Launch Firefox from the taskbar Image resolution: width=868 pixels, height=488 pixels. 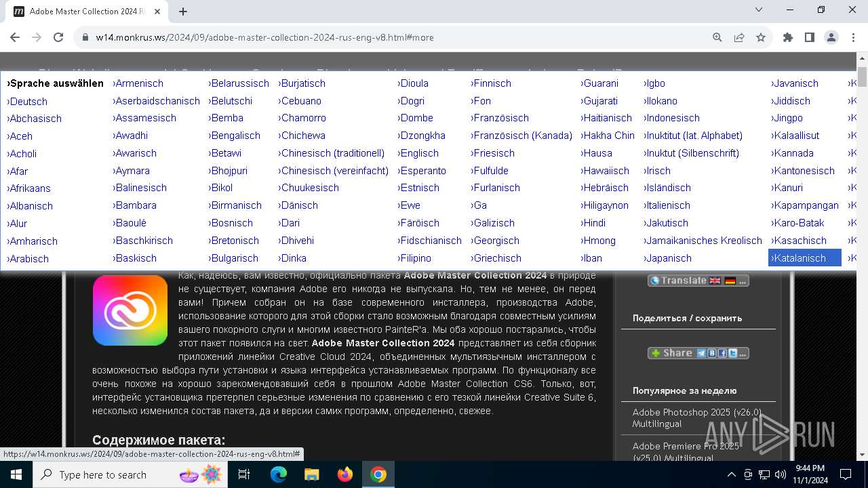[345, 474]
